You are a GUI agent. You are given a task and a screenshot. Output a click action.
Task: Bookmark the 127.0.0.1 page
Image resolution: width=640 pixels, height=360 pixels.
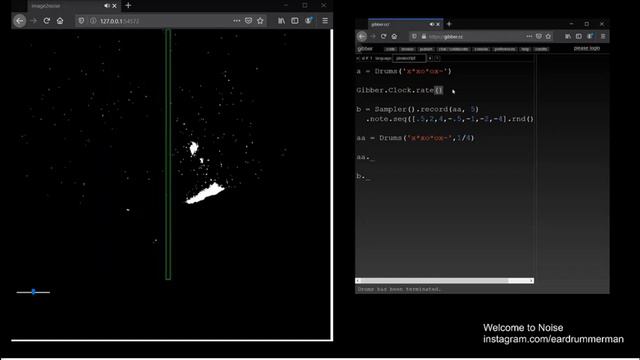[x=260, y=21]
